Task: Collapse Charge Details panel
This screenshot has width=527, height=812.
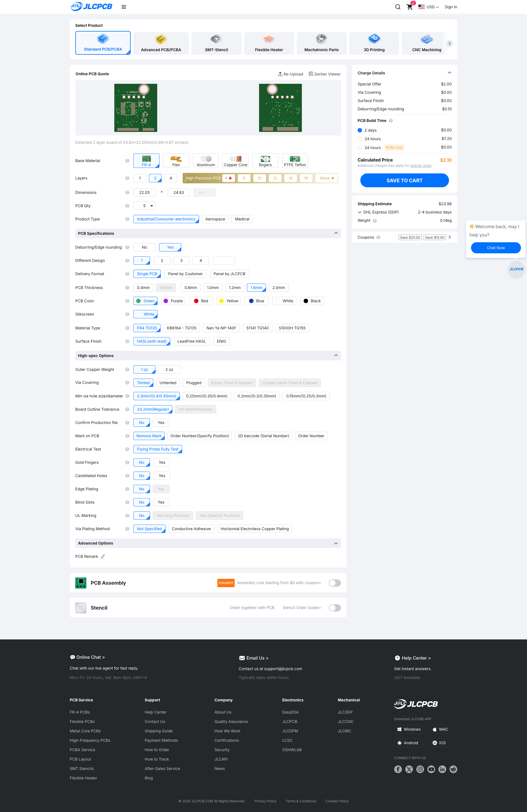Action: tap(449, 73)
